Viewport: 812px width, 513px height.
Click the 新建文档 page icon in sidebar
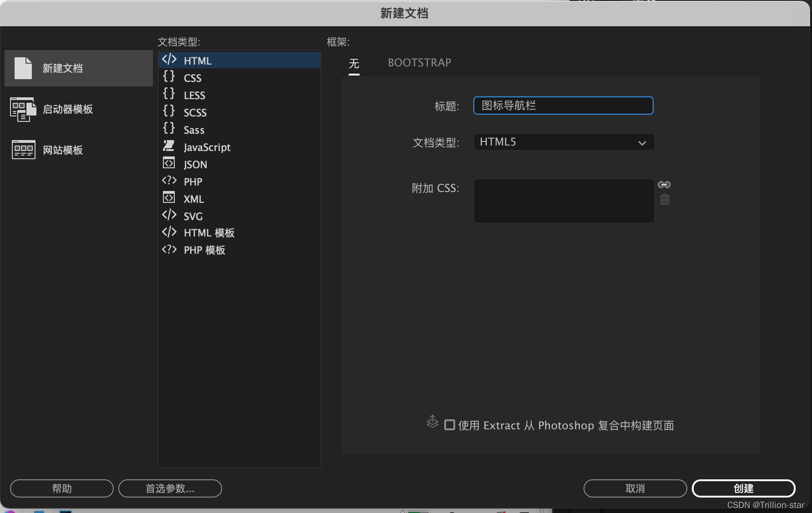[23, 68]
